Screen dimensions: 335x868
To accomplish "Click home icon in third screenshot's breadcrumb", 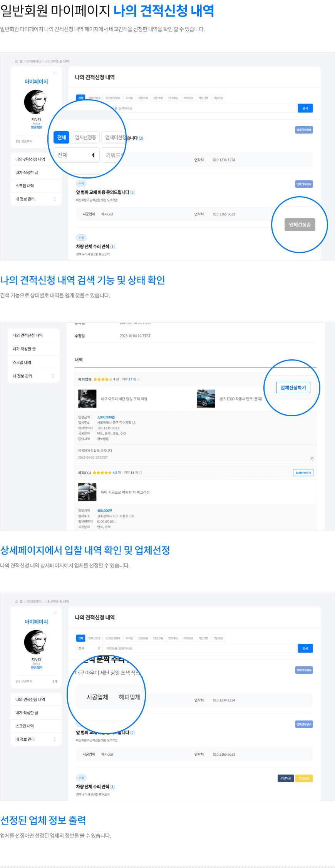I will pos(17,602).
